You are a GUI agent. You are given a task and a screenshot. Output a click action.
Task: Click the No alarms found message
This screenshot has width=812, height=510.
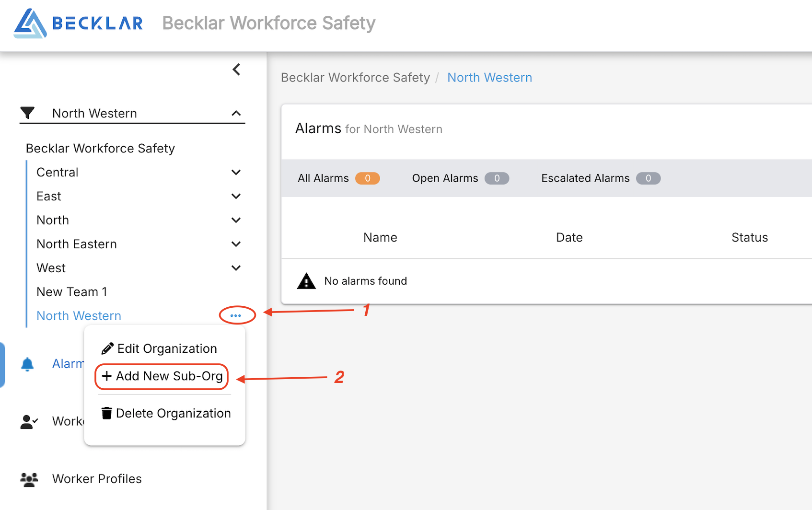pos(366,281)
